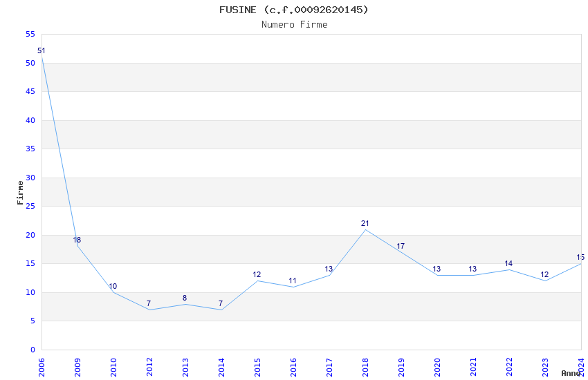Viewport: 588px width, 380px height.
Task: Select the 2023 year tick label
Action: coord(545,368)
